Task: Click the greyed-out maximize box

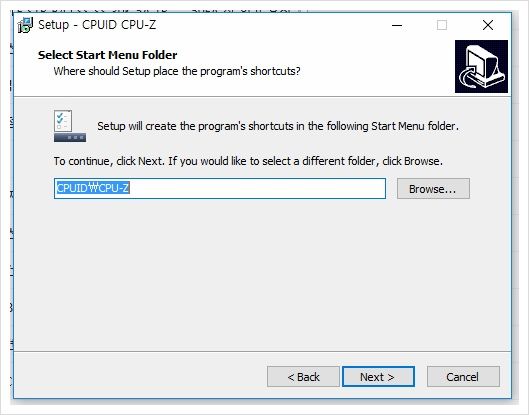Action: pyautogui.click(x=442, y=25)
